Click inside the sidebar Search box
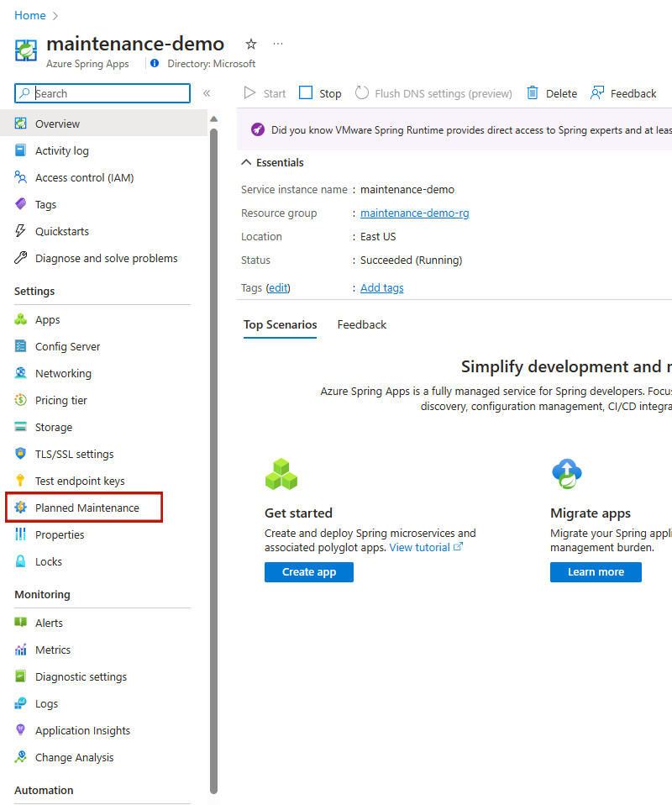Image resolution: width=672 pixels, height=805 pixels. pos(101,93)
